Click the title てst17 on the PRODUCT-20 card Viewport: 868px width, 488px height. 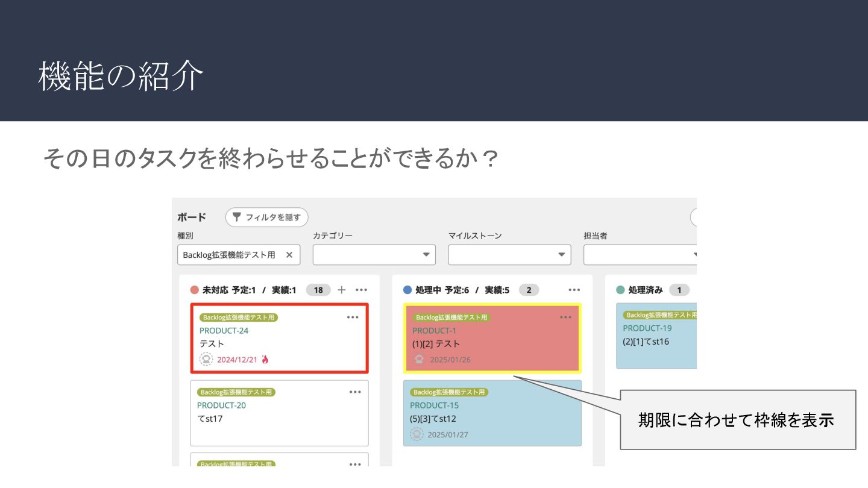click(210, 419)
